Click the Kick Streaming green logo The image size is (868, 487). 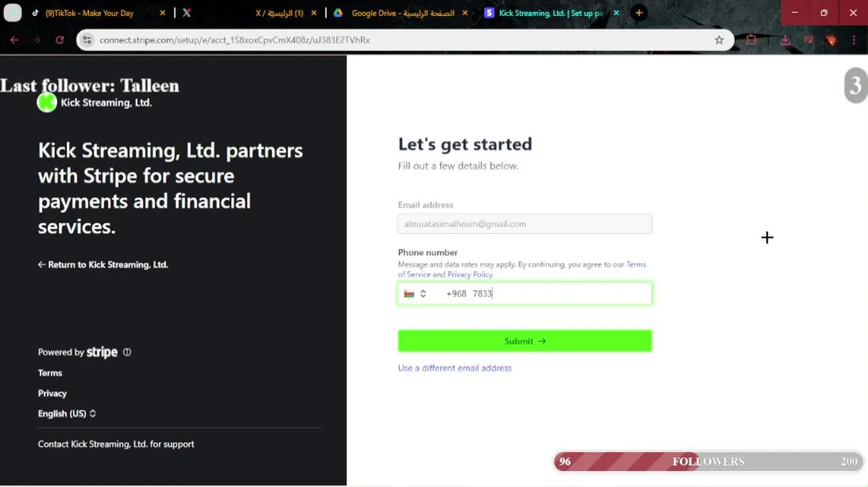pos(47,103)
